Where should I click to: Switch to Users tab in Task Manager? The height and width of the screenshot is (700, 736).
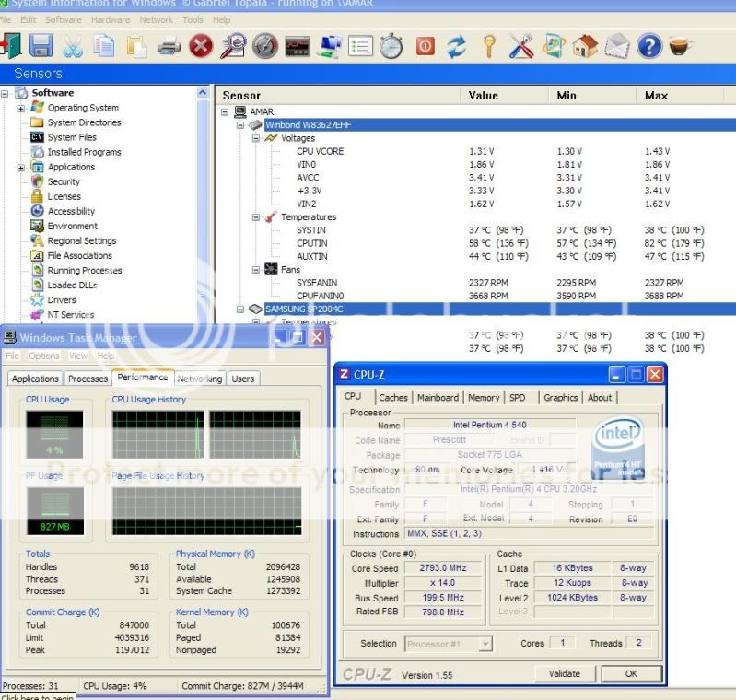242,379
